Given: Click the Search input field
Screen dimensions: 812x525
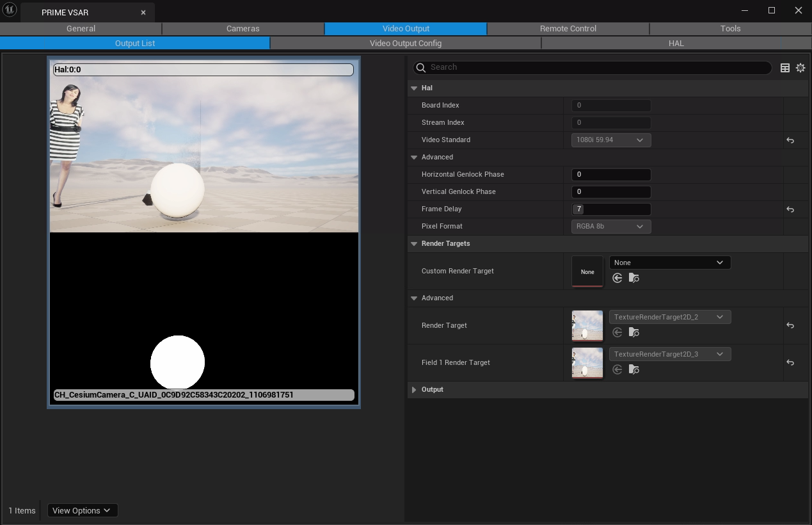Looking at the screenshot, I should 592,68.
